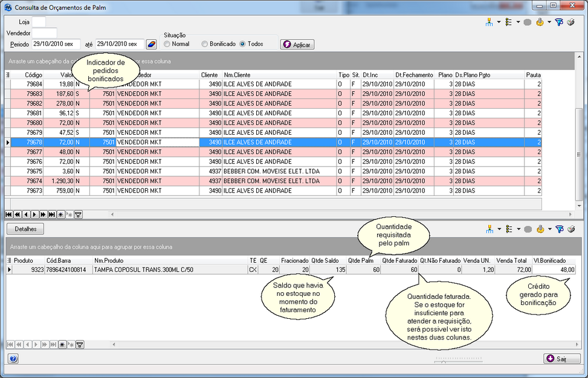The image size is (588, 378).
Task: Click the details panel printer icon
Action: pos(571,229)
